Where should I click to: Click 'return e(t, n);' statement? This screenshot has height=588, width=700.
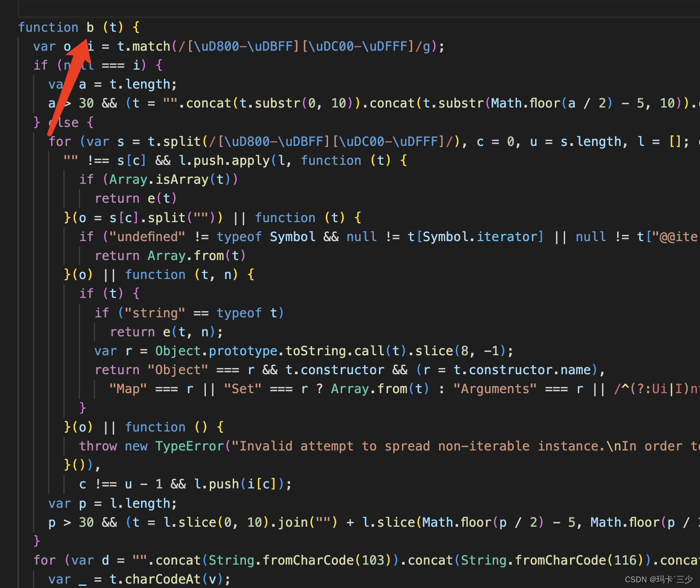click(167, 332)
